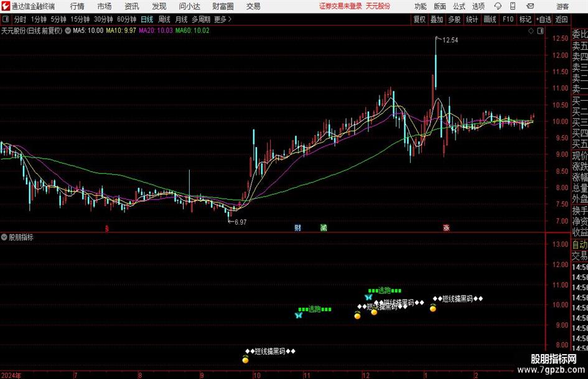This screenshot has width=588, height=379.
Task: Click the cyan butterfly icon near November
Action: click(299, 315)
